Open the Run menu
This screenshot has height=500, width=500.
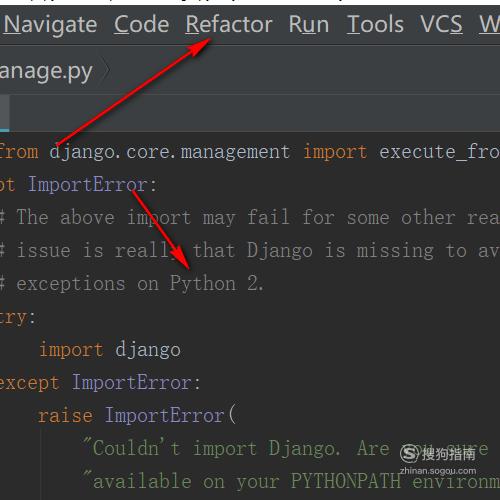309,24
